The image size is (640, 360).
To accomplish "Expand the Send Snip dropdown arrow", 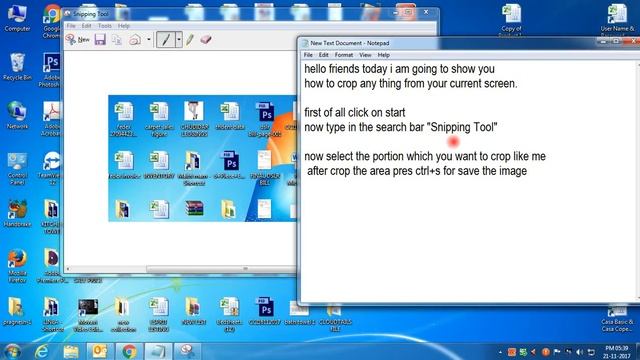I will [149, 40].
